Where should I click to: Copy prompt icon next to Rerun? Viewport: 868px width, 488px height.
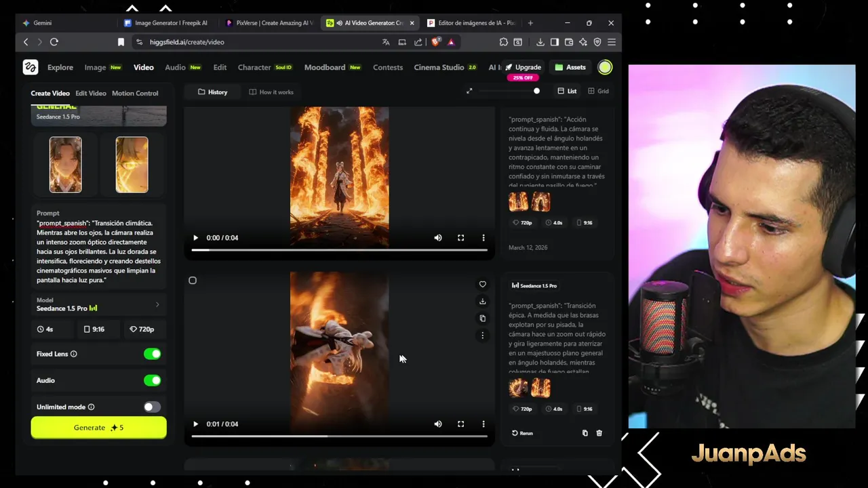point(585,433)
